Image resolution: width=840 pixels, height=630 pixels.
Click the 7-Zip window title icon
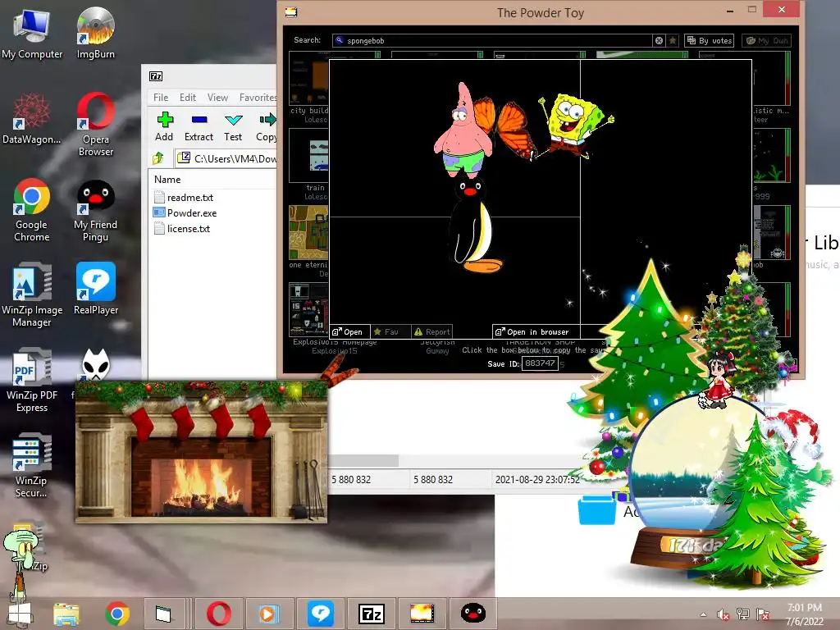156,76
